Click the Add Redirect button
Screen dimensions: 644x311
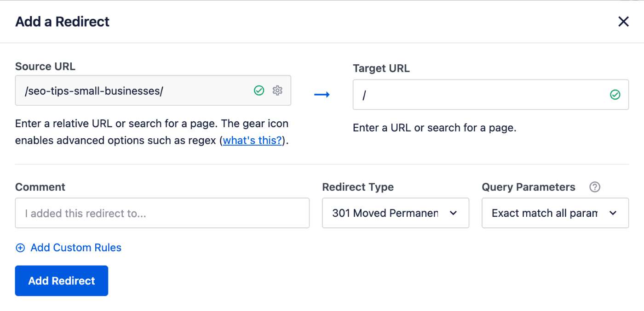tap(61, 280)
